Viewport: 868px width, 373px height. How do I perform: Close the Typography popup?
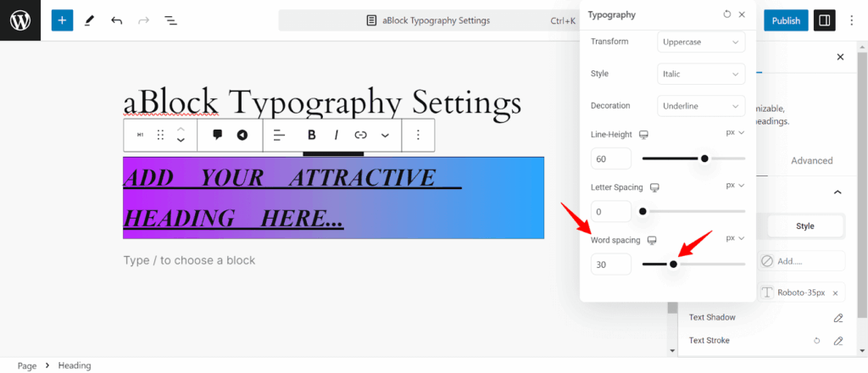(x=742, y=14)
